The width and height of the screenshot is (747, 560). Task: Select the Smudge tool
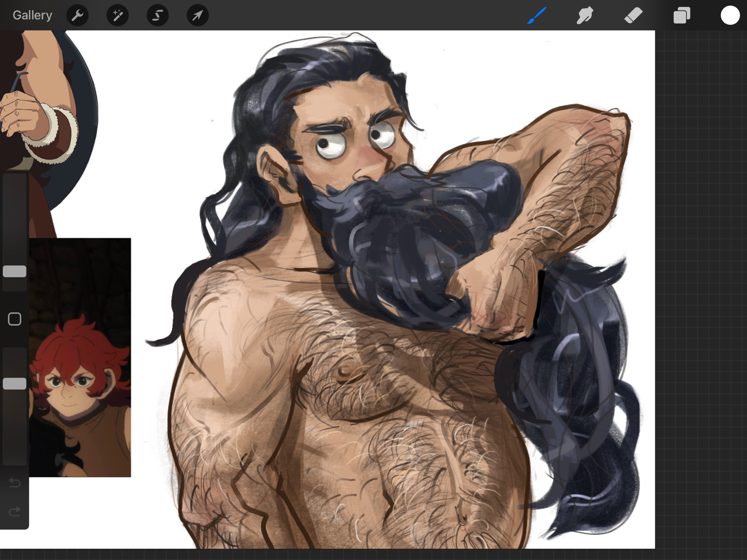pyautogui.click(x=585, y=15)
